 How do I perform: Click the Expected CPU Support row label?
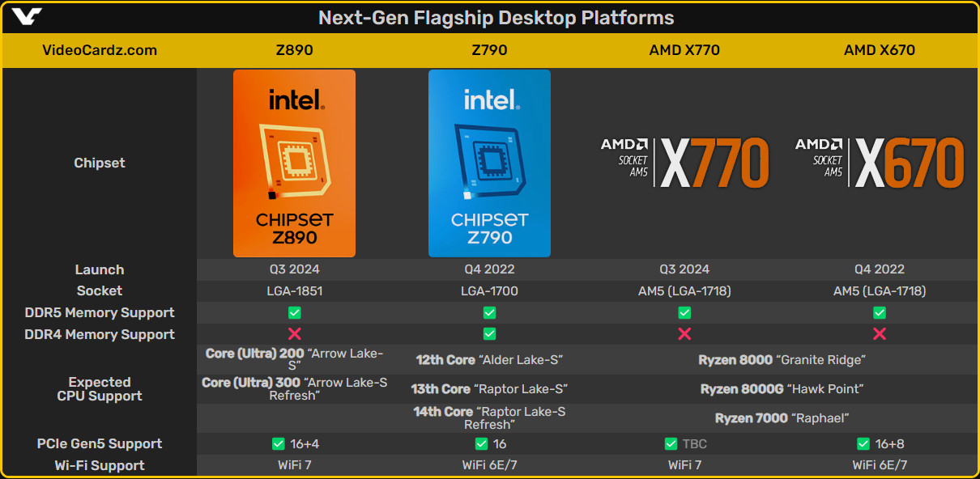pos(100,389)
